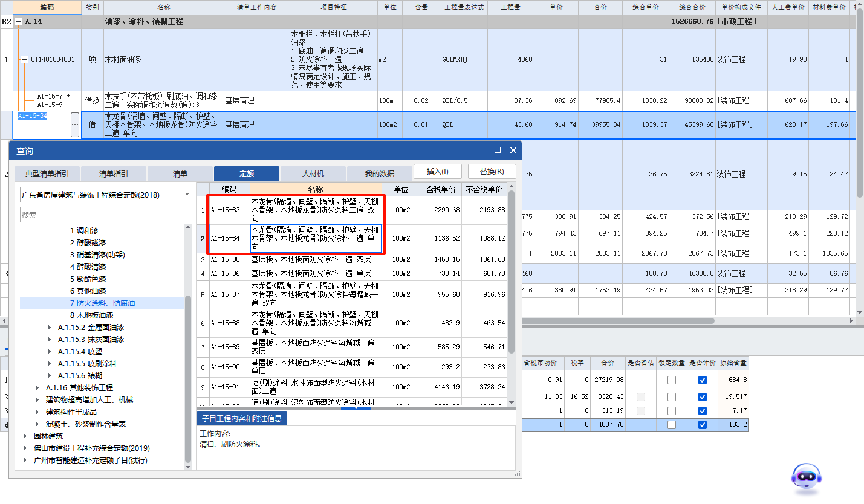This screenshot has width=864, height=504.
Task: Expand the 园林建筑 tree node
Action: click(x=25, y=436)
